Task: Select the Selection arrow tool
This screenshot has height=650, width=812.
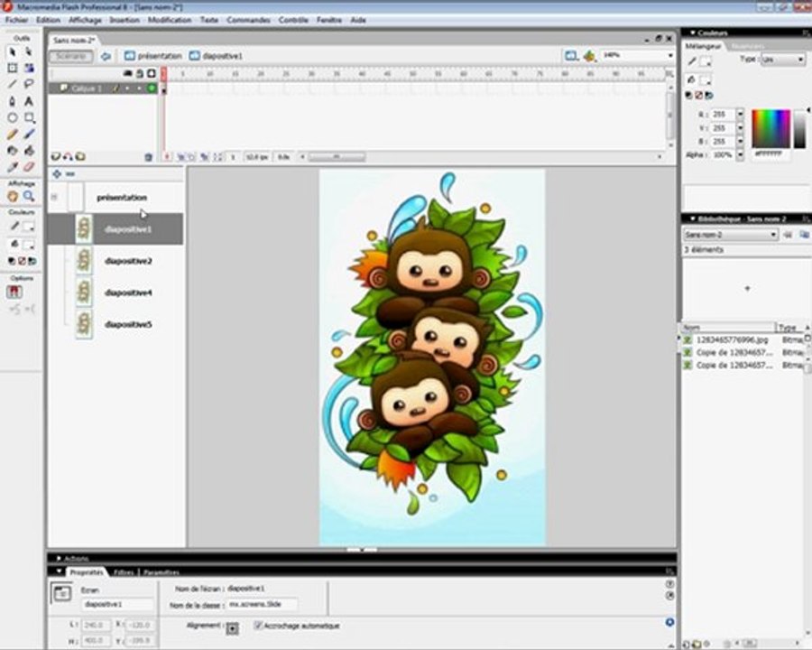Action: click(13, 52)
